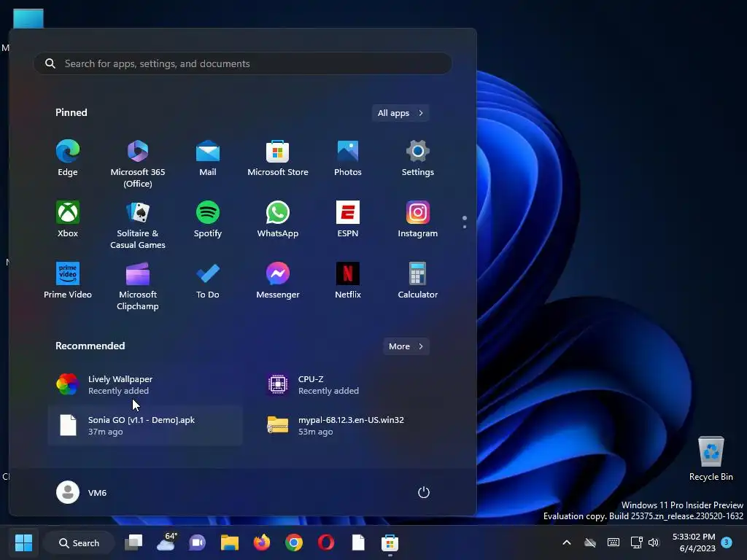The height and width of the screenshot is (560, 747).
Task: Select the Recycle Bin desktop icon
Action: coord(711,459)
